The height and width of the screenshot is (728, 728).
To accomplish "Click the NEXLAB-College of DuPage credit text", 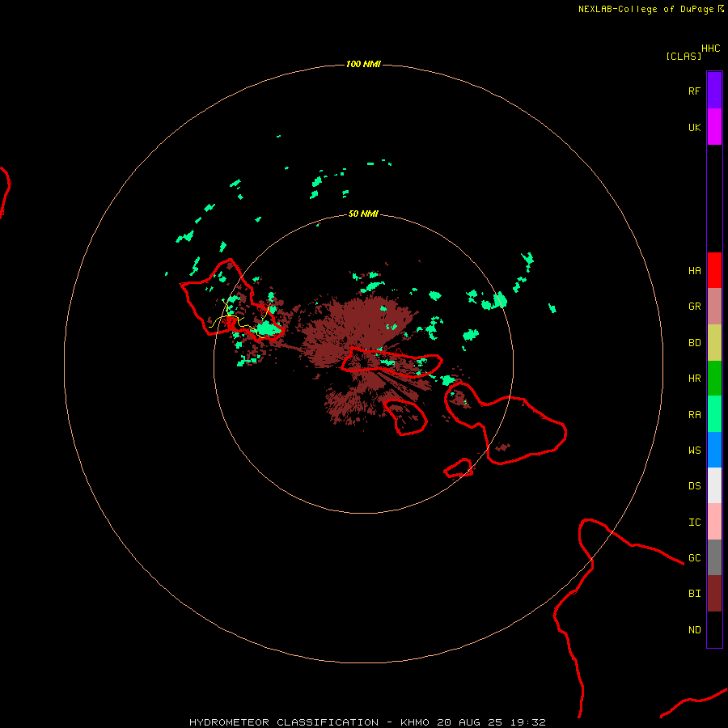I will point(645,9).
